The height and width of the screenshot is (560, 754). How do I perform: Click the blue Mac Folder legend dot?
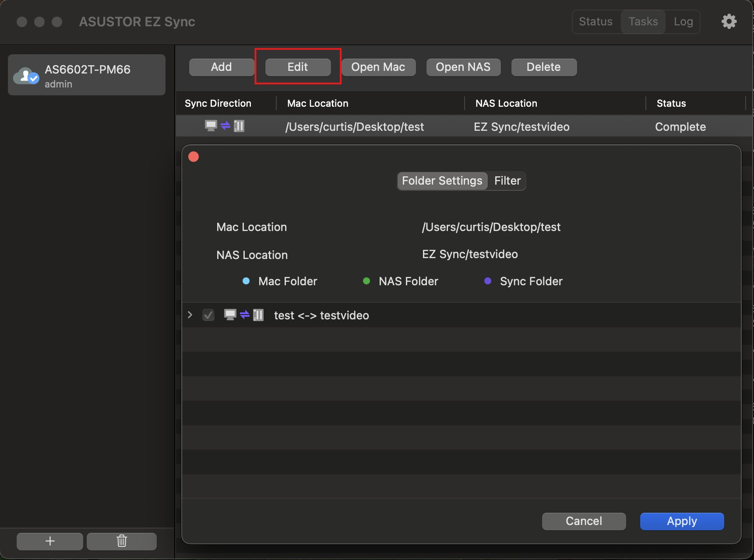click(x=246, y=281)
